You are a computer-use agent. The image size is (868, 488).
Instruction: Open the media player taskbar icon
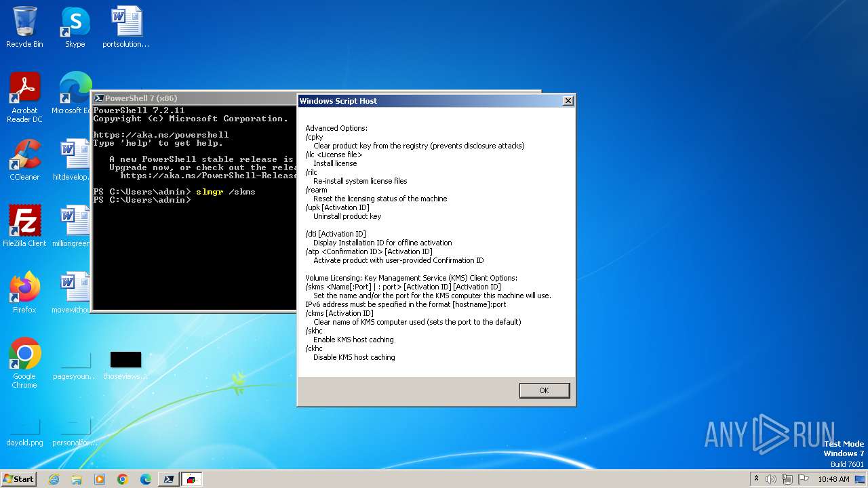click(100, 479)
